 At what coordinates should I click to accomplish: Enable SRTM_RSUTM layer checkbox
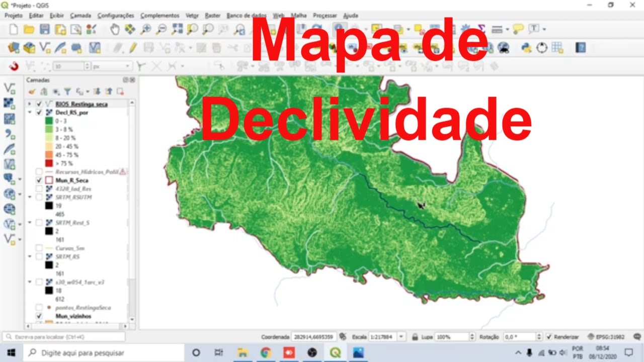(39, 197)
